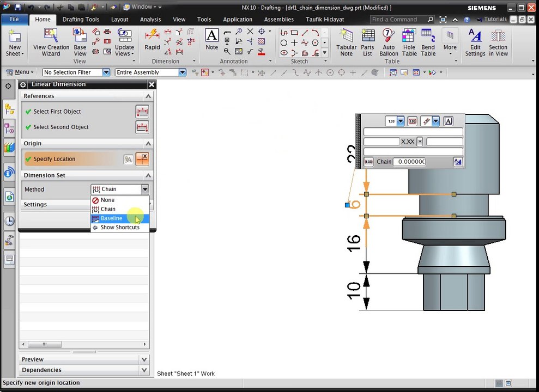Viewport: 539px width, 392px height.
Task: Click the Chain offset value field
Action: click(x=409, y=162)
